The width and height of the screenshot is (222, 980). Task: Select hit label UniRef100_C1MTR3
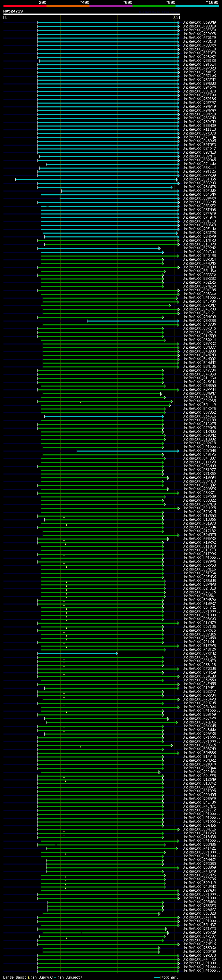[x=199, y=241]
